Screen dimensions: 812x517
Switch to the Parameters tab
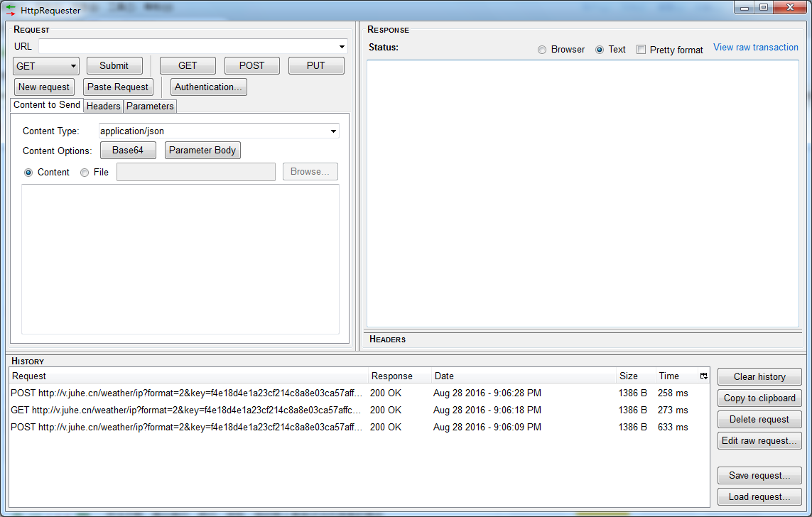pyautogui.click(x=150, y=106)
